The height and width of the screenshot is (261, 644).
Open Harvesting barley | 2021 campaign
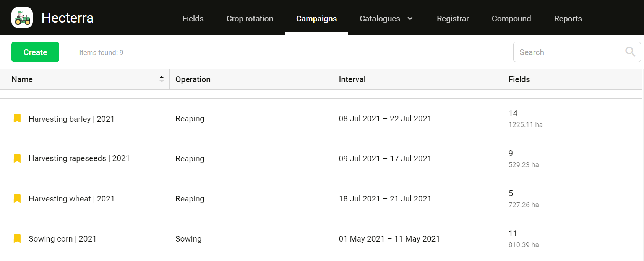[x=71, y=119]
